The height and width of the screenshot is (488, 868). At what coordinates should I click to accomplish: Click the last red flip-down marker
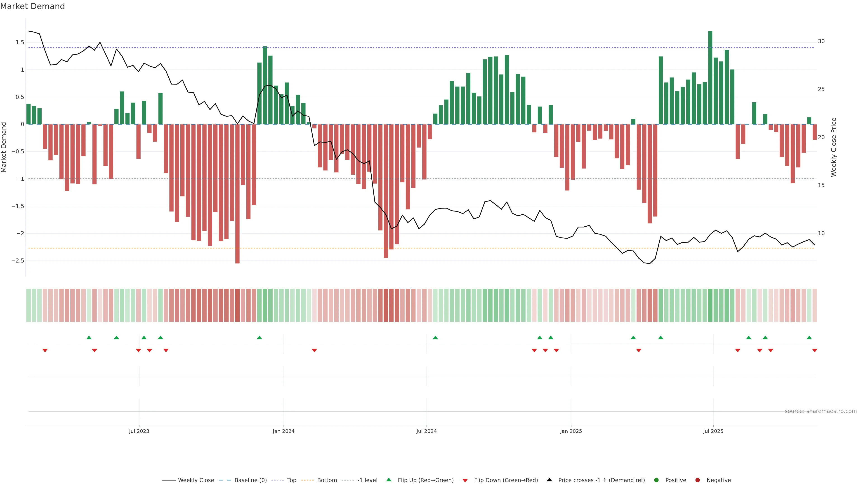coord(814,351)
